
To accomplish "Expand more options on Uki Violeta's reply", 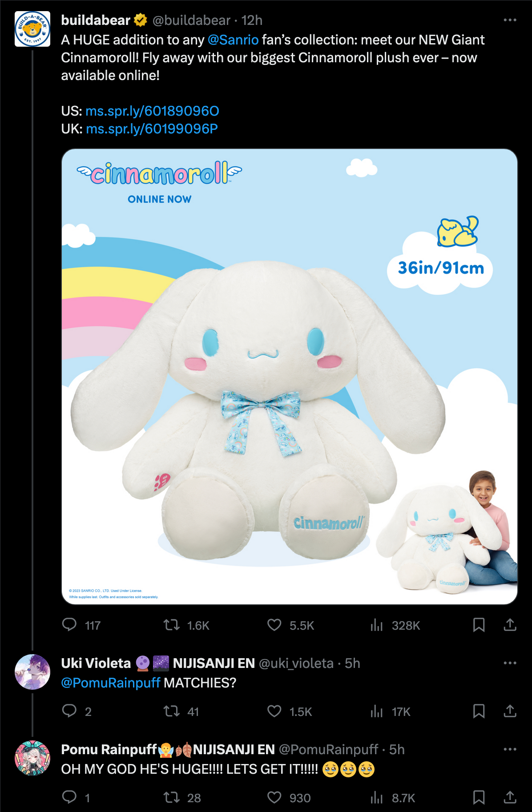I will 510,663.
